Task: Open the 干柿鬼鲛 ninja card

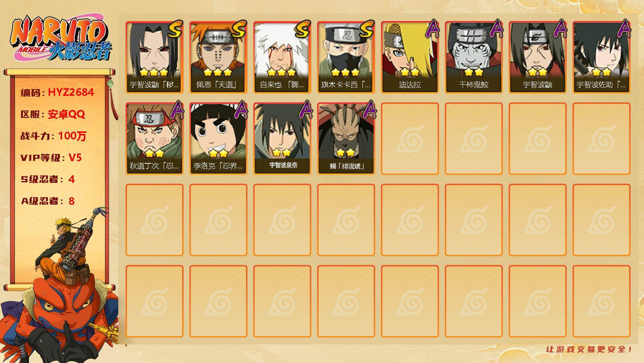Action: coord(473,57)
